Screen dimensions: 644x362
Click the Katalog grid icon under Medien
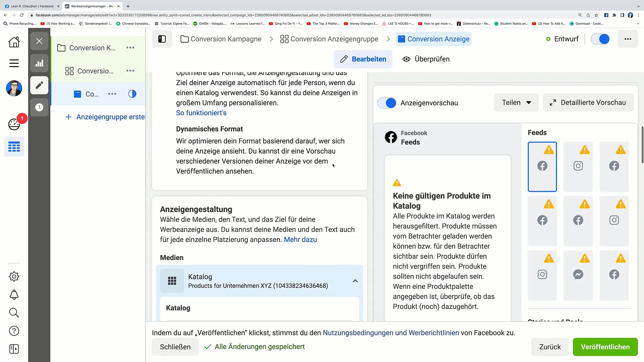click(172, 281)
